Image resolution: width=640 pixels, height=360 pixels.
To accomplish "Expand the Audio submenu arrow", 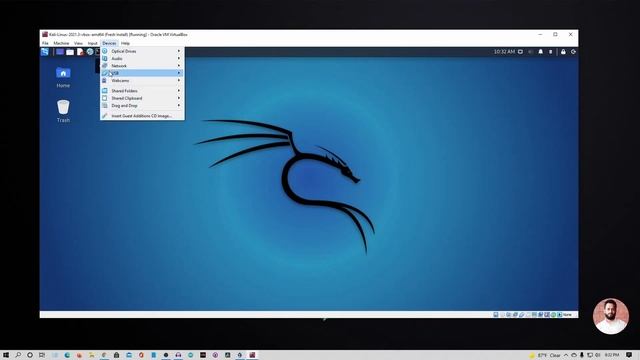I will tap(179, 58).
